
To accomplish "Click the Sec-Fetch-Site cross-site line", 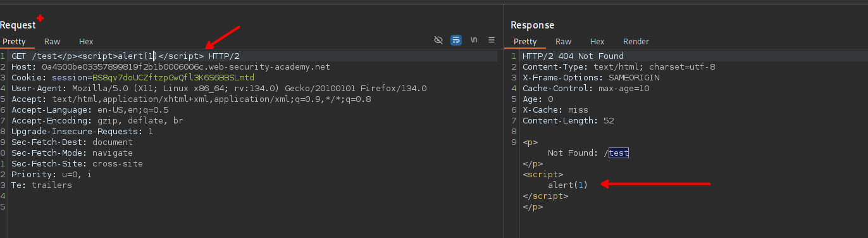I will [77, 164].
